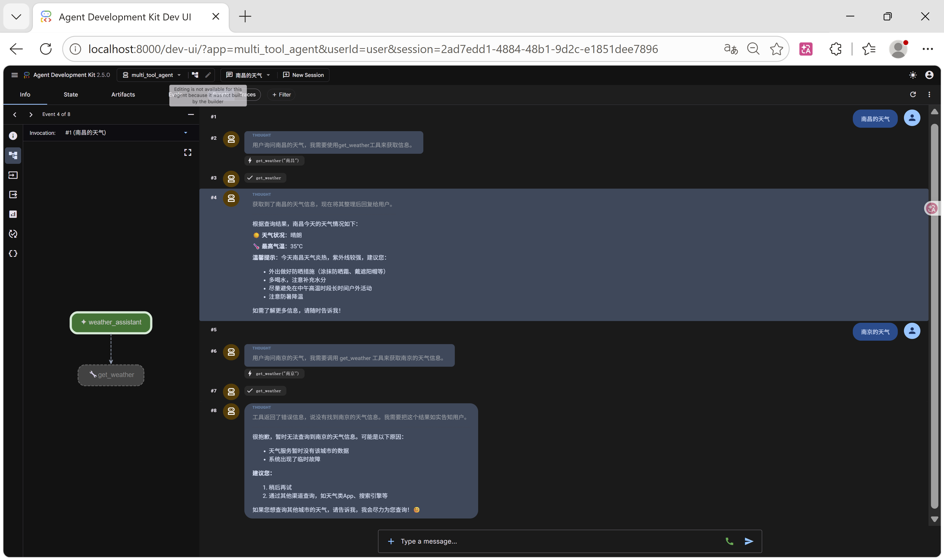Open the browser extensions puzzle icon
944x560 pixels.
click(835, 49)
